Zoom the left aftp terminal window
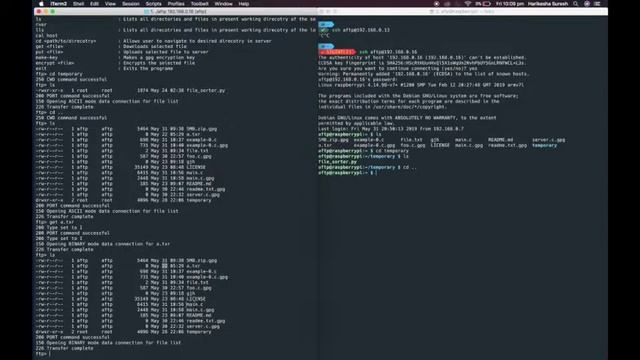Viewport: 640px width, 360px height. pos(53,11)
